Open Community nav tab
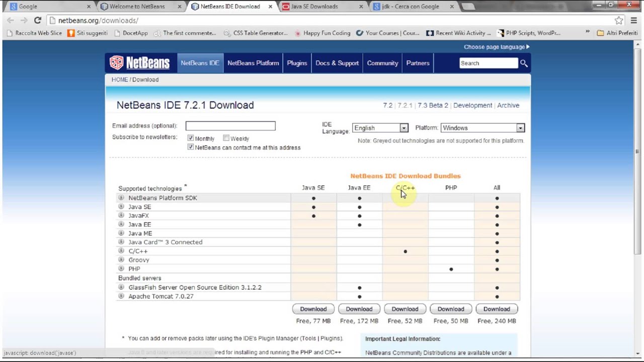This screenshot has height=362, width=644. (x=382, y=63)
